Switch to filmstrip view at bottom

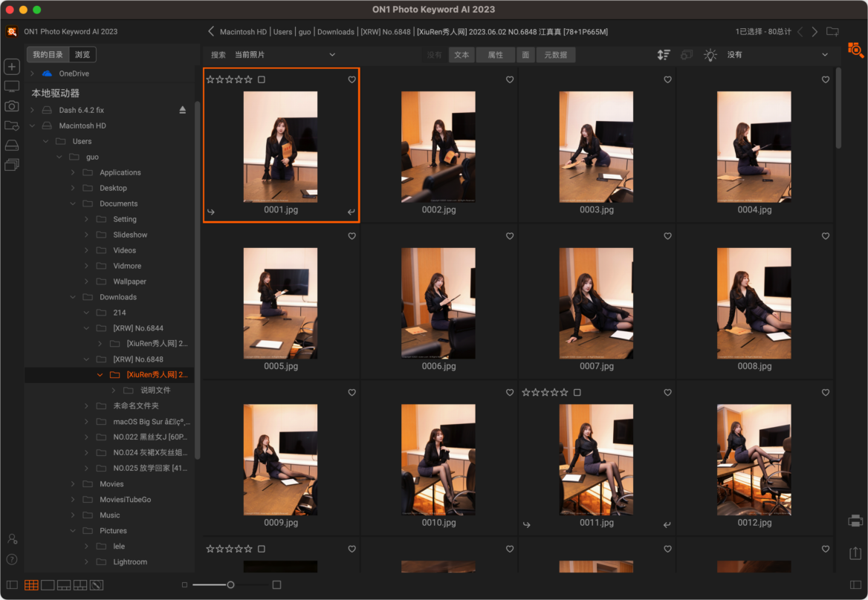point(64,585)
